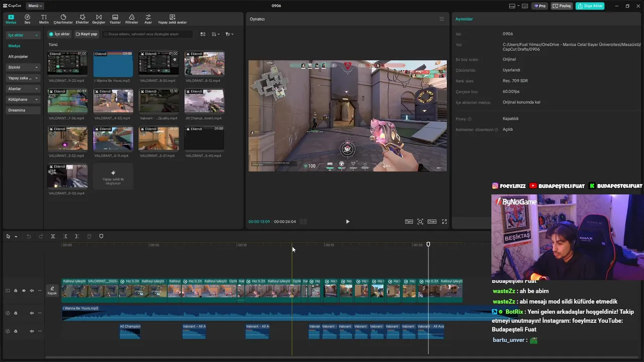Toggle lock on the main video track
Screen dimensions: 644x362
pos(16,291)
